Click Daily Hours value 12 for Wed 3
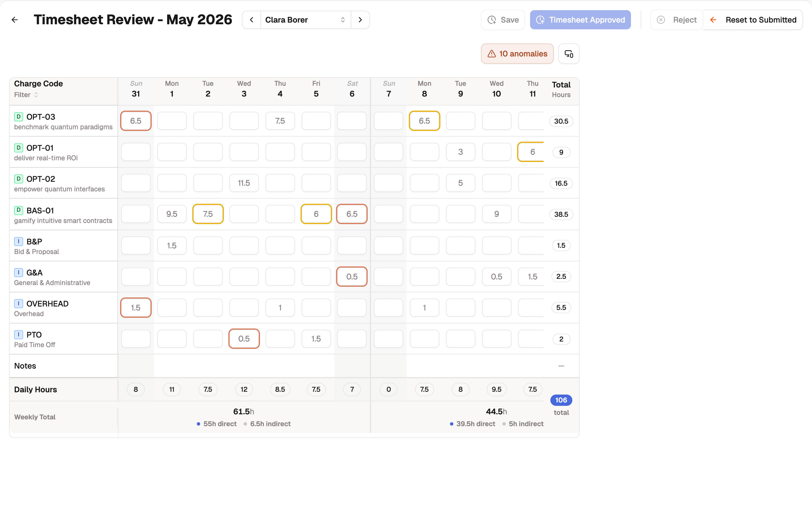The height and width of the screenshot is (508, 812). (244, 389)
